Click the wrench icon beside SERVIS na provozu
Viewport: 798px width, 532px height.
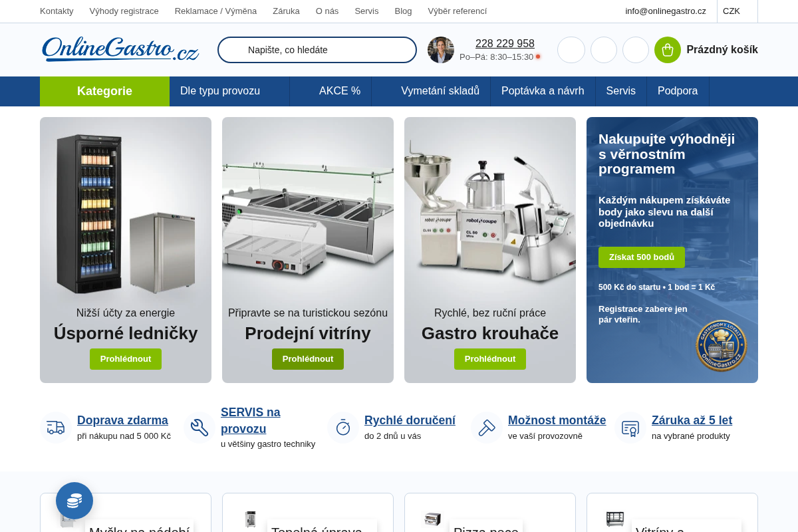point(199,427)
